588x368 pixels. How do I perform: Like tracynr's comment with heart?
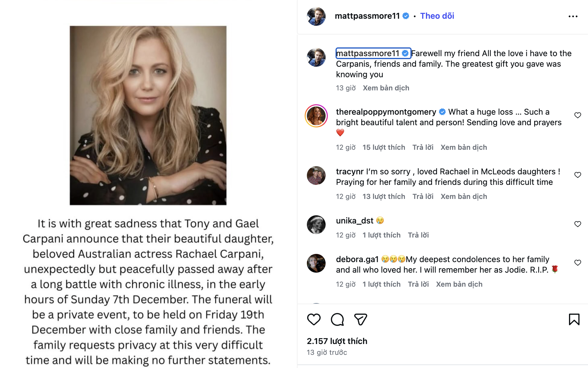click(577, 175)
